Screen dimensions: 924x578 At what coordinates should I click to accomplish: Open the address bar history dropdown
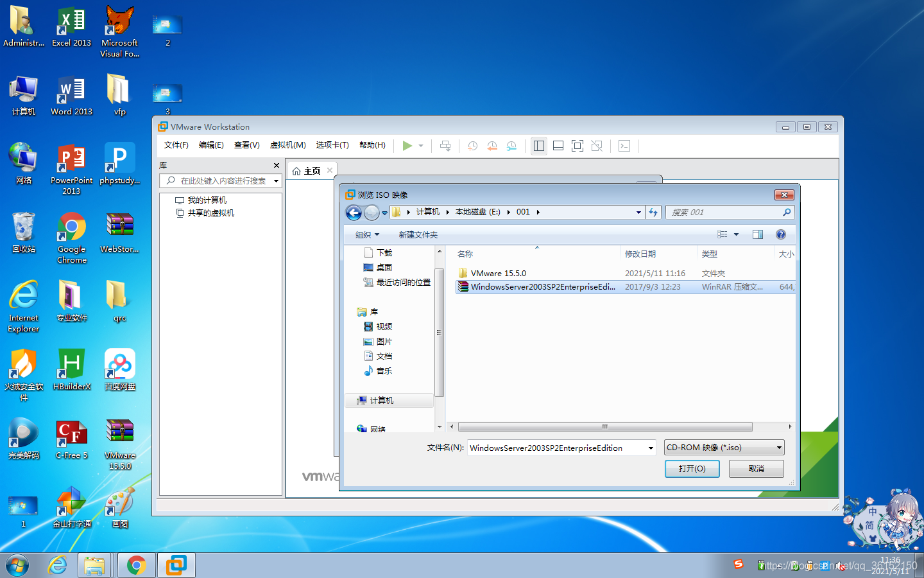tap(638, 212)
